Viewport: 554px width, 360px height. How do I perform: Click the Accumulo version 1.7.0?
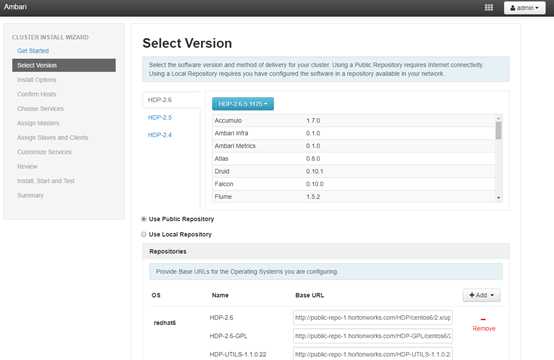313,120
